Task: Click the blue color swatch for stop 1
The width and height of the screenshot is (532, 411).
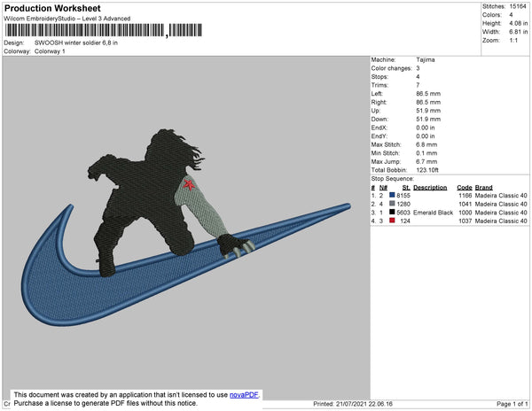Action: pos(392,195)
